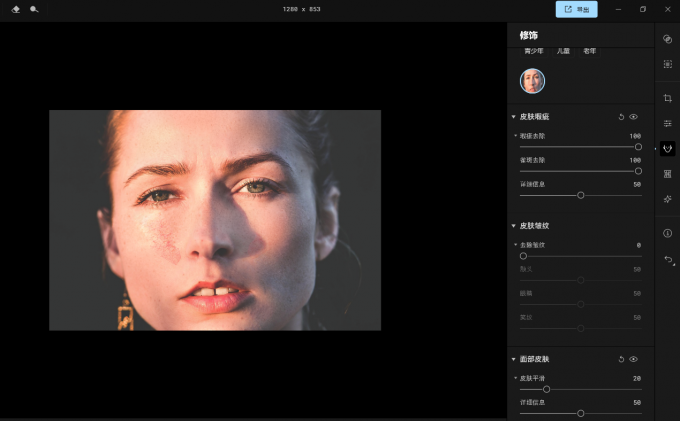Click the undo arrow icon in the sidebar
The width and height of the screenshot is (680, 421).
point(668,259)
